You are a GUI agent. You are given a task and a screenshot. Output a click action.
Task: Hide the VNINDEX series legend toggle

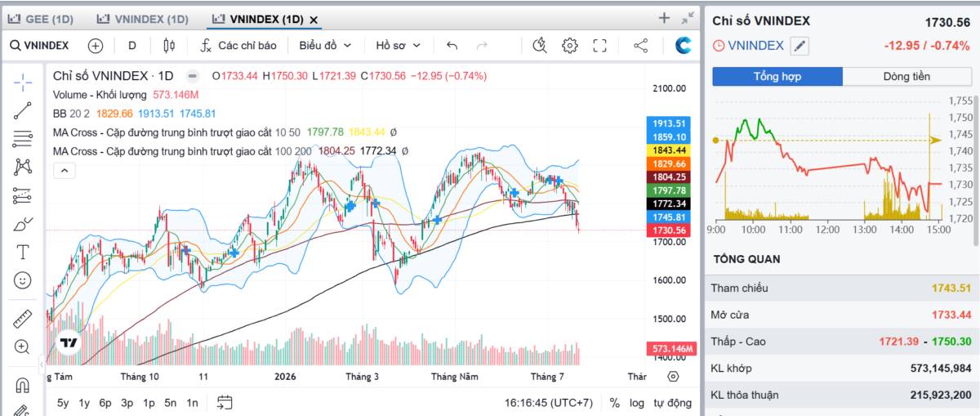click(192, 76)
